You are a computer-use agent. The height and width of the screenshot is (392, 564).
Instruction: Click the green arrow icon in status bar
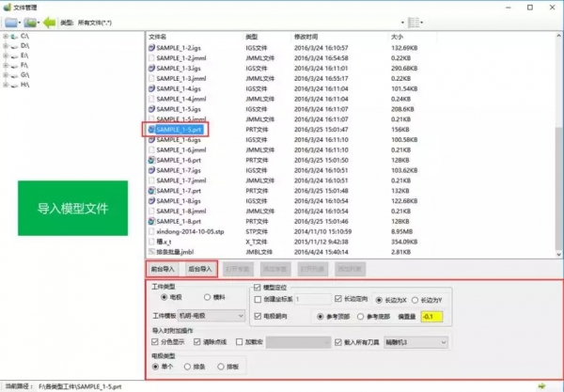[x=541, y=386]
